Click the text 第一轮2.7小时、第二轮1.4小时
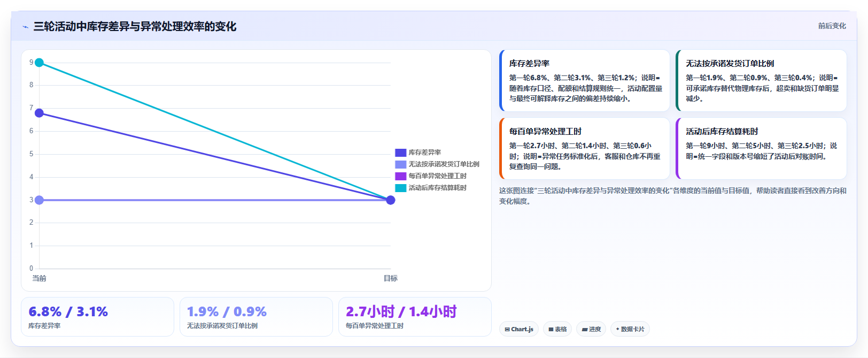The width and height of the screenshot is (868, 358). click(558, 146)
